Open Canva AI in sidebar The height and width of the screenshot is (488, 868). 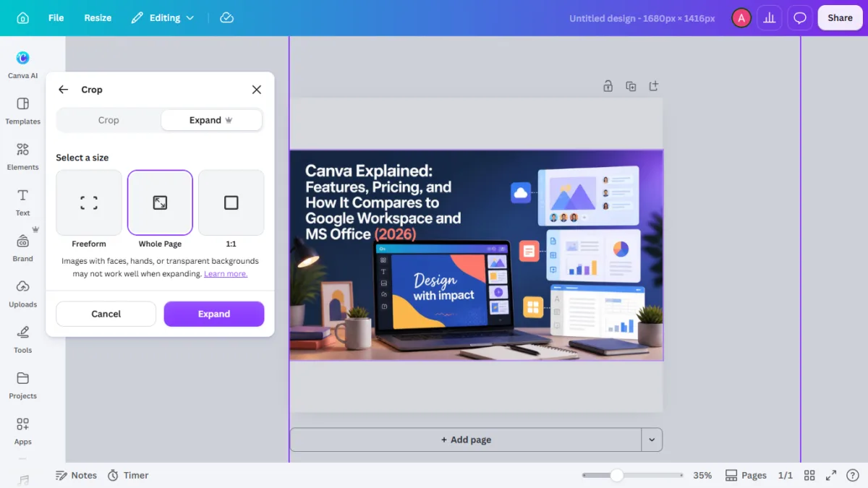(x=23, y=64)
